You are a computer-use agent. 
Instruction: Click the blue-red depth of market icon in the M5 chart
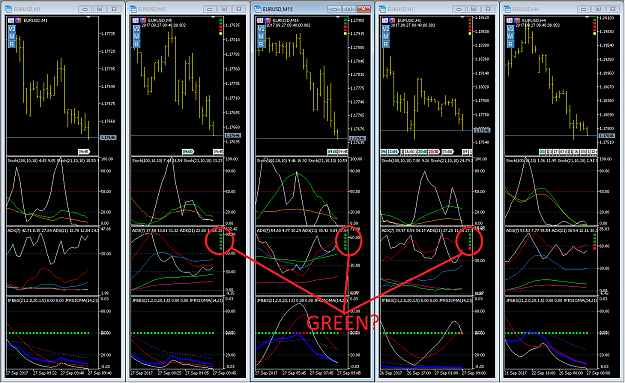tap(142, 20)
